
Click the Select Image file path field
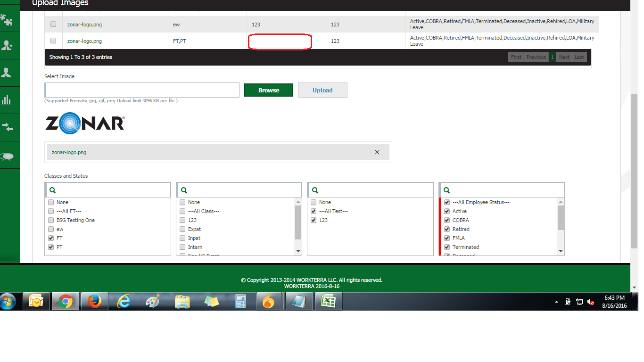click(142, 90)
